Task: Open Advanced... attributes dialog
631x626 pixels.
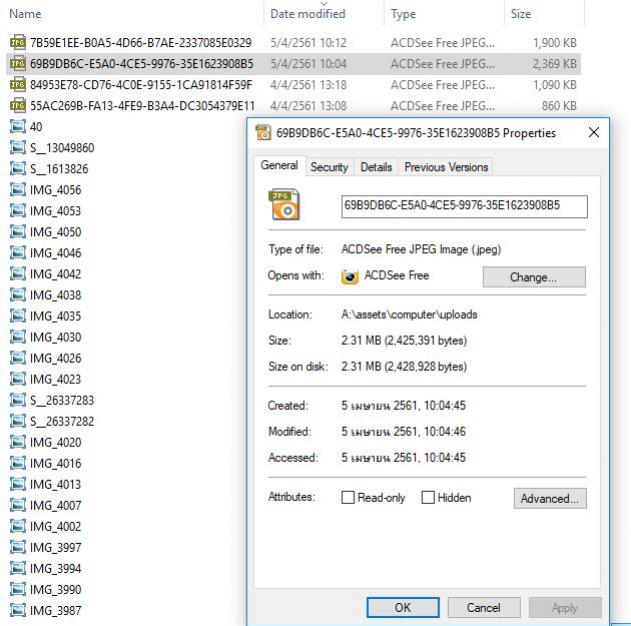Action: pos(550,498)
